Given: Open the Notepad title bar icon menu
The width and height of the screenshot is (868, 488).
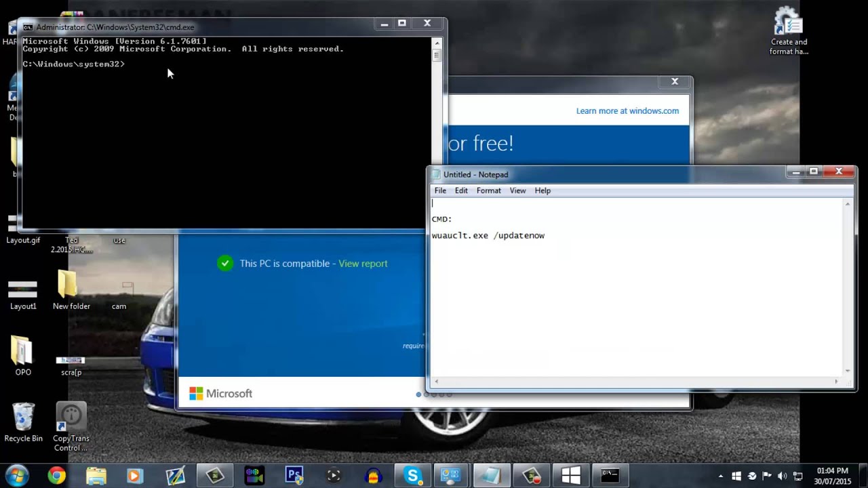Looking at the screenshot, I should (436, 174).
